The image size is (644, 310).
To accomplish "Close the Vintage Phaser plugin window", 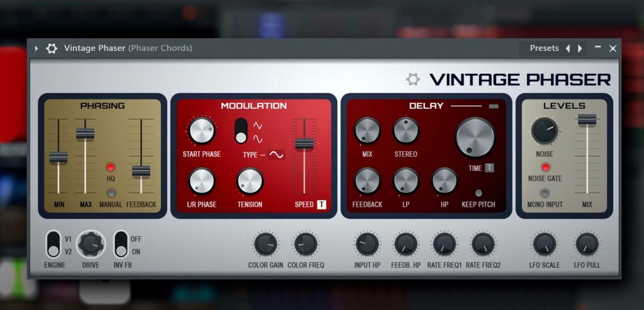I will click(613, 48).
